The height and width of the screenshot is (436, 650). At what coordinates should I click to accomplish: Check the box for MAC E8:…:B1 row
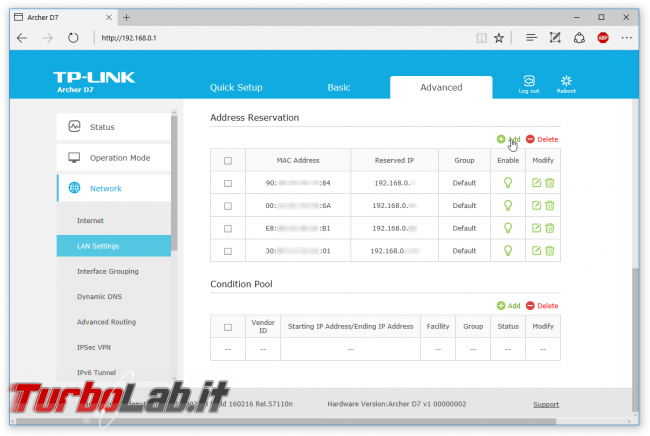[x=228, y=228]
